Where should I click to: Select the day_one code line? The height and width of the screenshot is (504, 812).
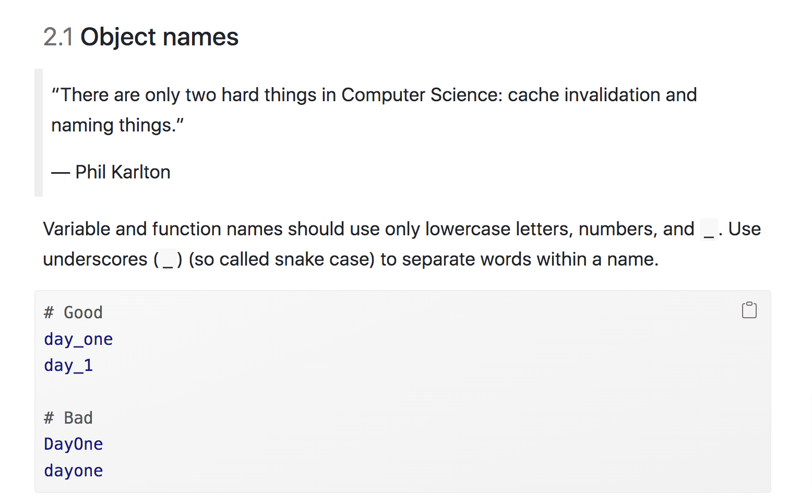(x=78, y=339)
